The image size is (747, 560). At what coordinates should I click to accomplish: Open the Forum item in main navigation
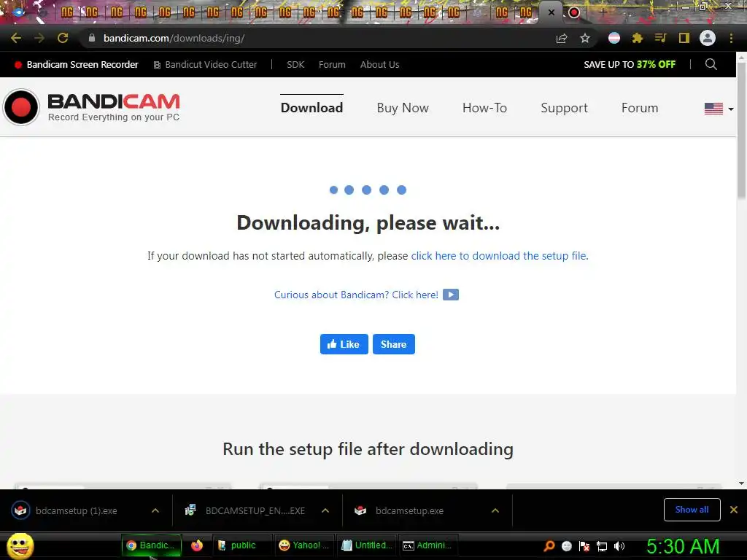pyautogui.click(x=639, y=108)
